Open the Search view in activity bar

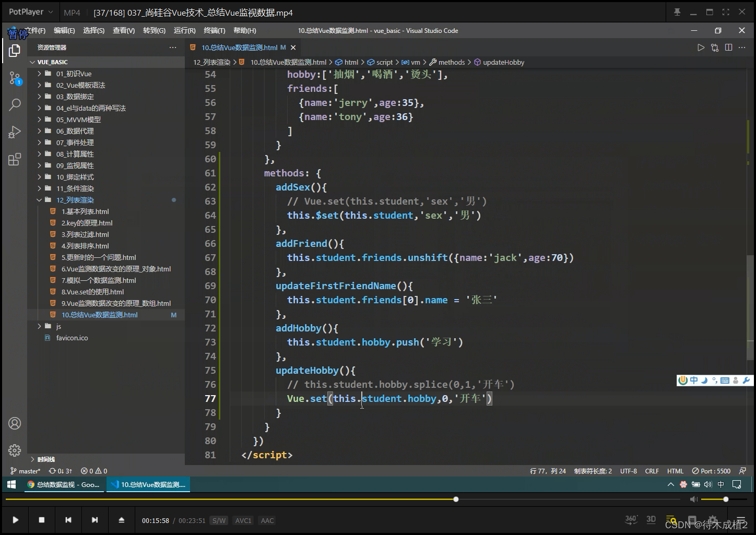tap(15, 105)
